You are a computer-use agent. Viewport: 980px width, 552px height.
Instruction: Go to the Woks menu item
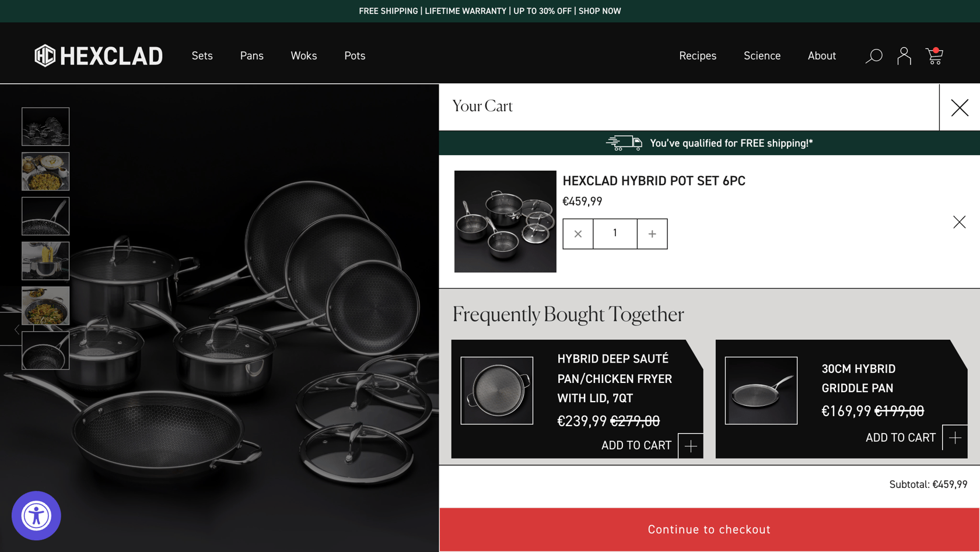click(x=303, y=56)
